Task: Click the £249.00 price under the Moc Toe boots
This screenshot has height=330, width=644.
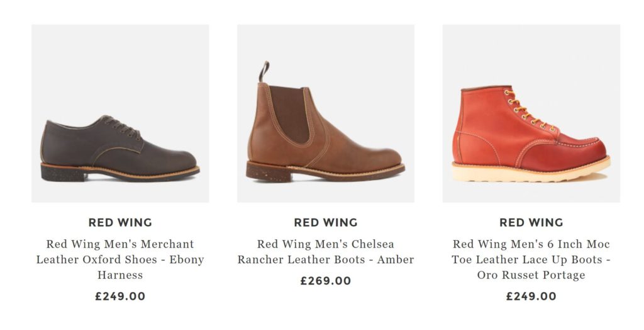Action: (x=531, y=296)
